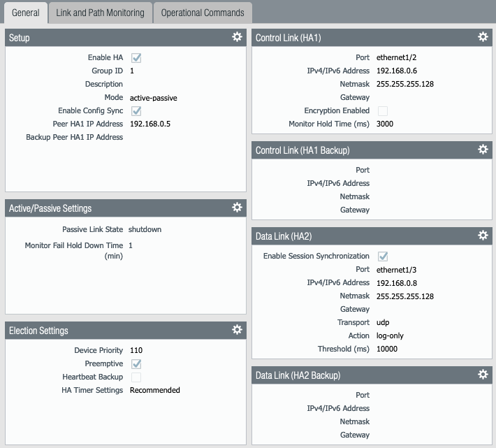The height and width of the screenshot is (448, 496).
Task: Open Data Link (HA2 Backup) gear icon
Action: 483,375
